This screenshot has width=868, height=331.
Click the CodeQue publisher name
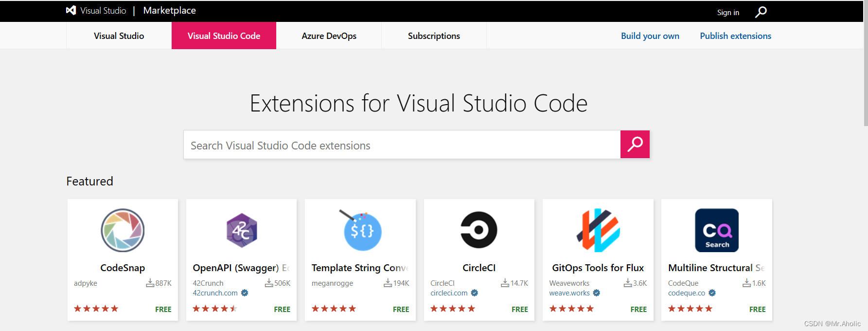(x=683, y=283)
